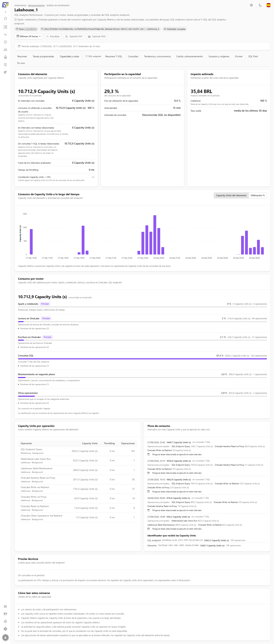Image resolution: width=274 pixels, height=644 pixels.
Task: Open the users icon in the sidebar
Action: tap(5, 606)
